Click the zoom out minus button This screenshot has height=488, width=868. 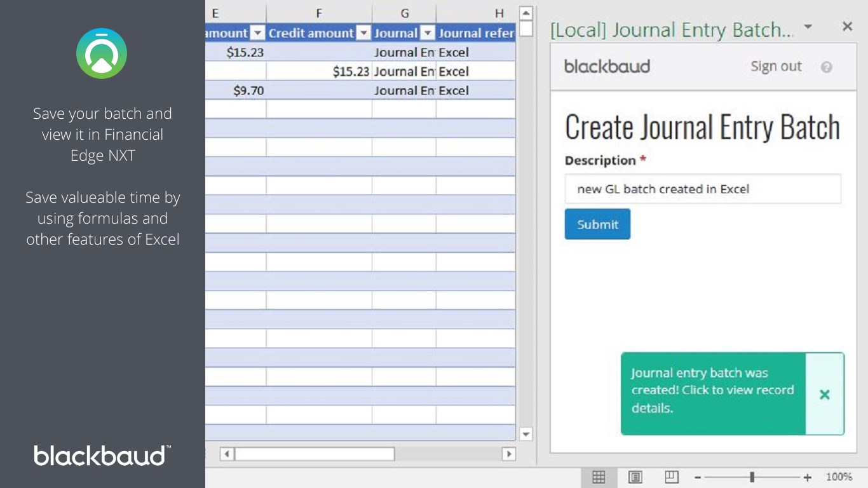coord(698,477)
